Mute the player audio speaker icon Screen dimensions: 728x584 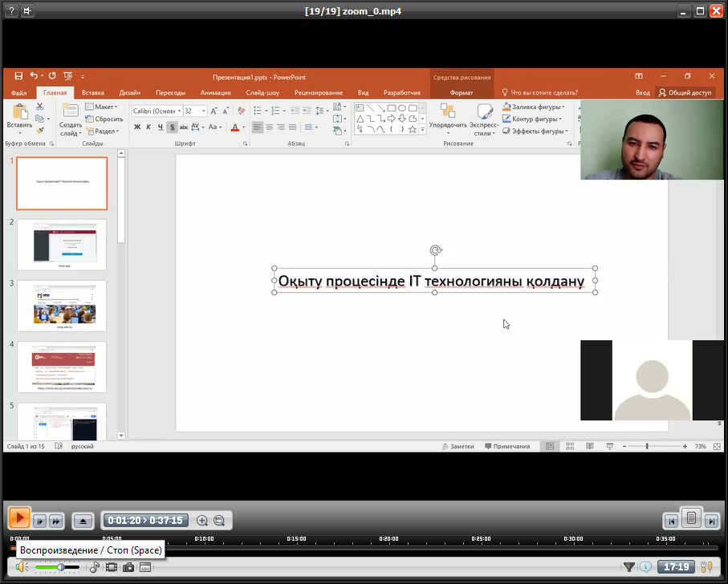click(22, 567)
